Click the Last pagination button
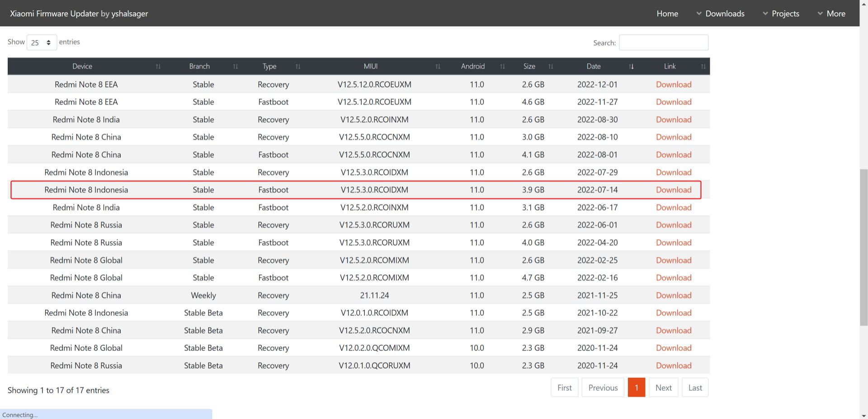This screenshot has height=419, width=868. (695, 388)
